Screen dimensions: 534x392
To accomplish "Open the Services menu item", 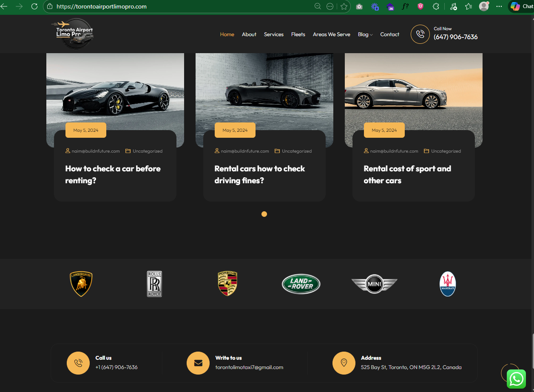I will tap(274, 34).
